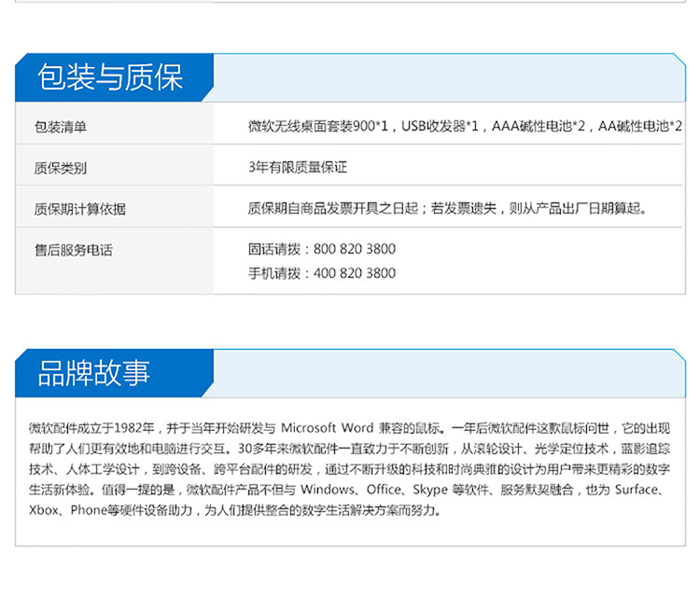Click the 质保期自商品发票开具之日起 text
This screenshot has width=700, height=609.
(x=447, y=208)
